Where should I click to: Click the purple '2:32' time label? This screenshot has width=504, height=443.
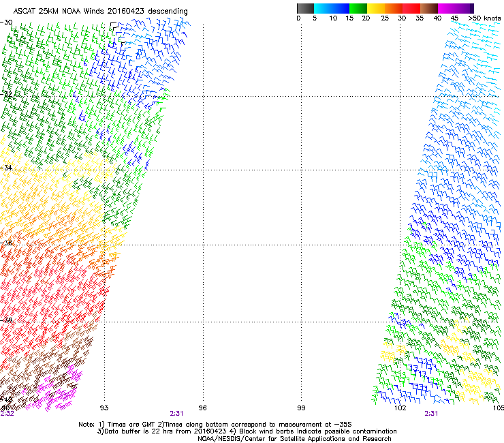[7, 414]
